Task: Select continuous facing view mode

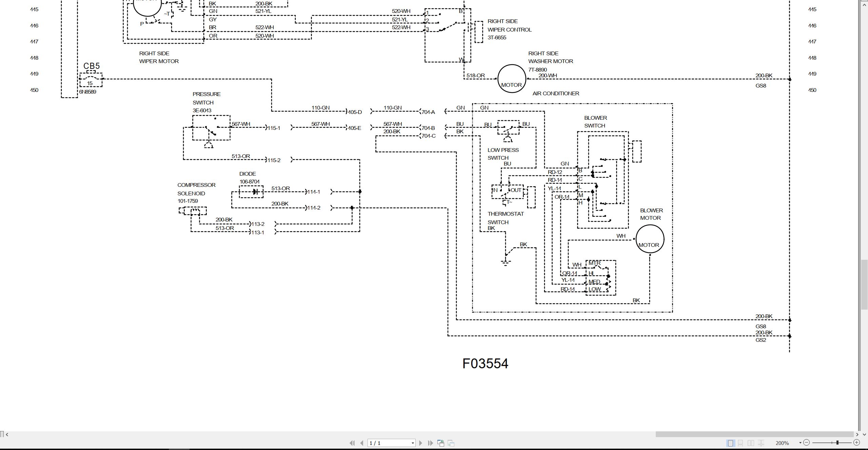Action: click(761, 443)
